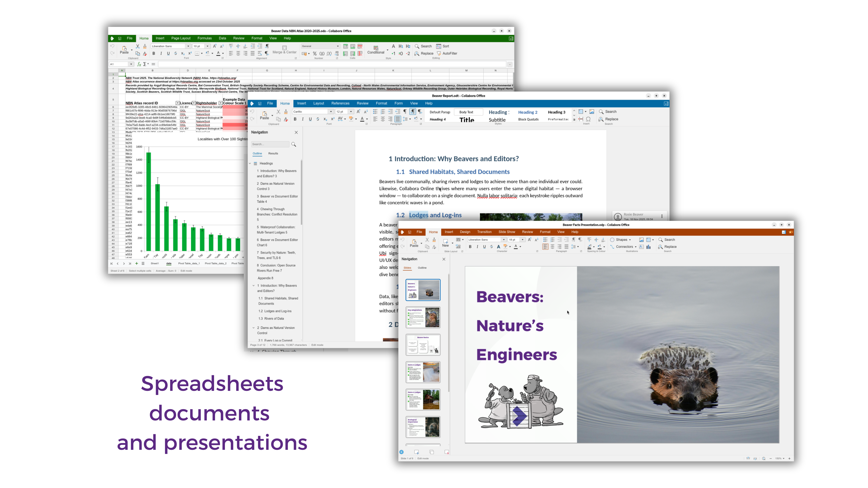Apply the Heading 2 paragraph style
This screenshot has width=868, height=488.
pos(528,112)
